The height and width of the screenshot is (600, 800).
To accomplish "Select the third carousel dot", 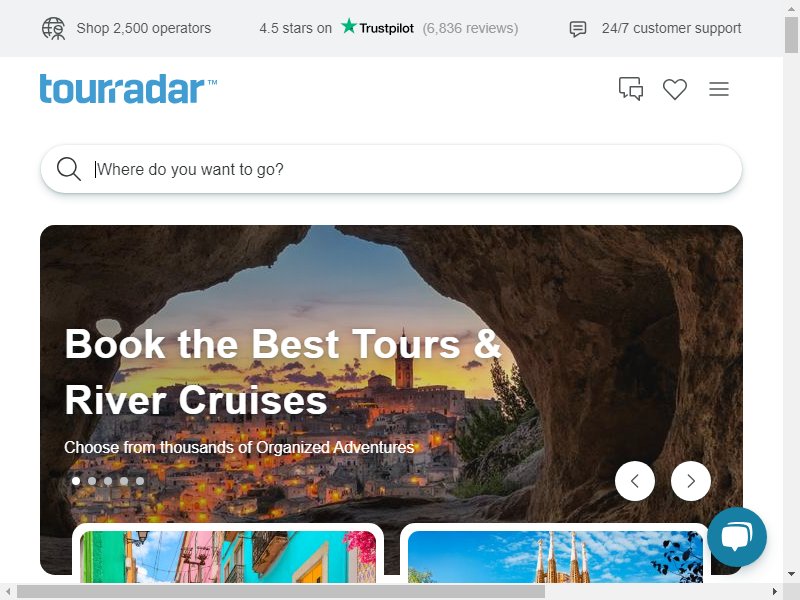I will [x=108, y=481].
